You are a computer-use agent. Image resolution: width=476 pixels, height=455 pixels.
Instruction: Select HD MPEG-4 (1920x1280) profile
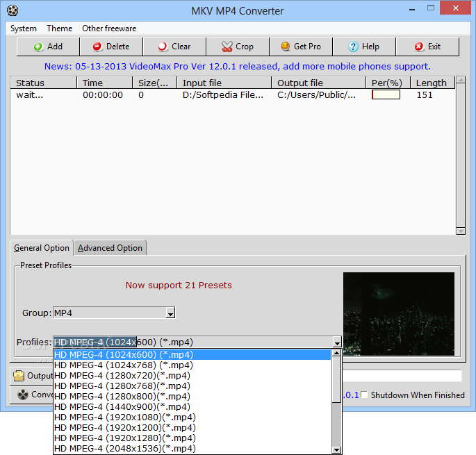[x=192, y=438]
